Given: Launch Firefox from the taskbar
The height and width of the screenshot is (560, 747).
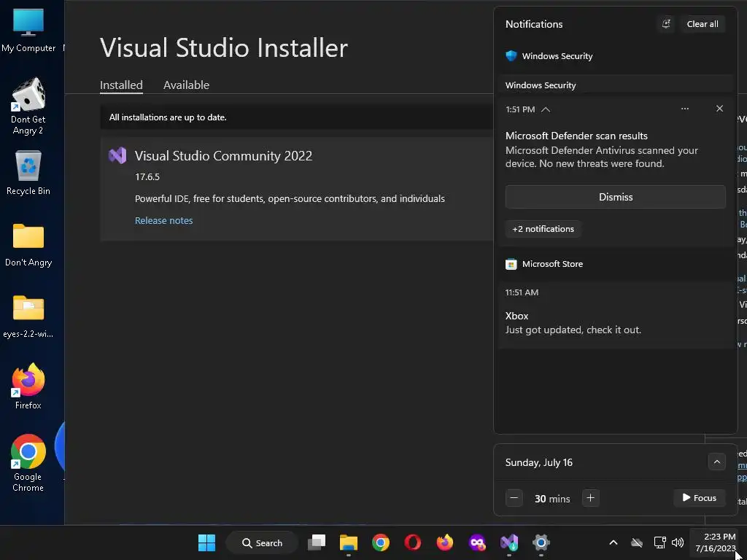Looking at the screenshot, I should [x=445, y=542].
